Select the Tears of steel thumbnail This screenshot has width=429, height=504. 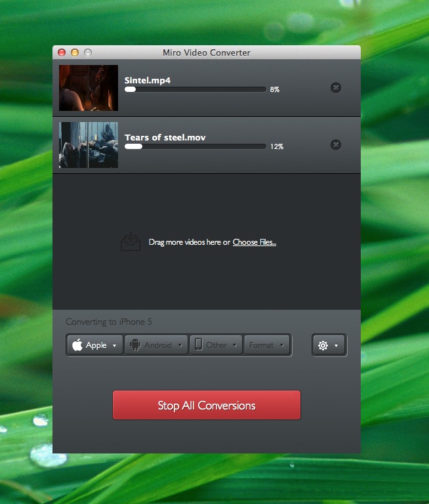[89, 145]
